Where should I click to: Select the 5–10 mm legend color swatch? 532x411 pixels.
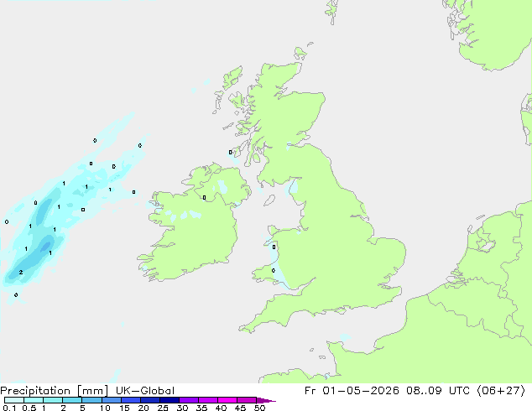(x=91, y=400)
